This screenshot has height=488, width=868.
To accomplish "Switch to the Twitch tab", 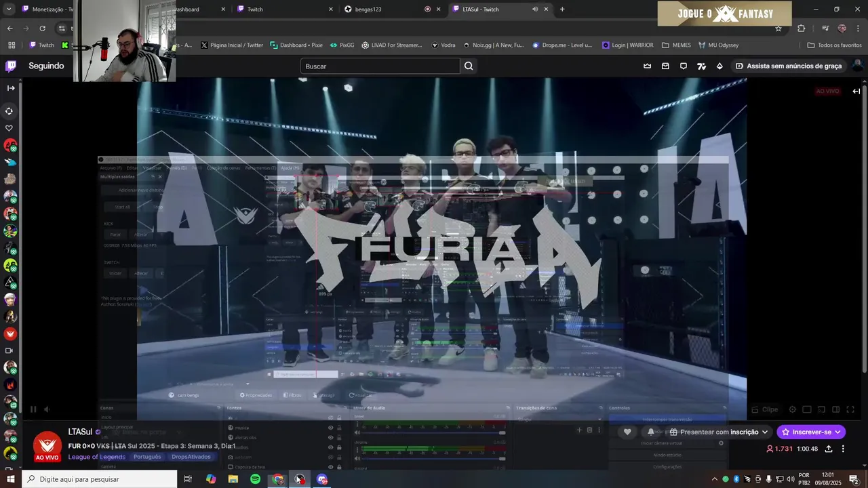I will tap(285, 9).
